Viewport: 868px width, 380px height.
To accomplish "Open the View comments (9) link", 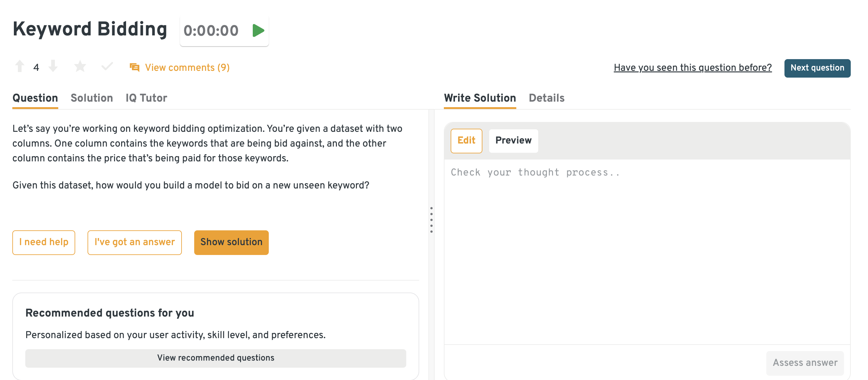I will pyautogui.click(x=187, y=68).
